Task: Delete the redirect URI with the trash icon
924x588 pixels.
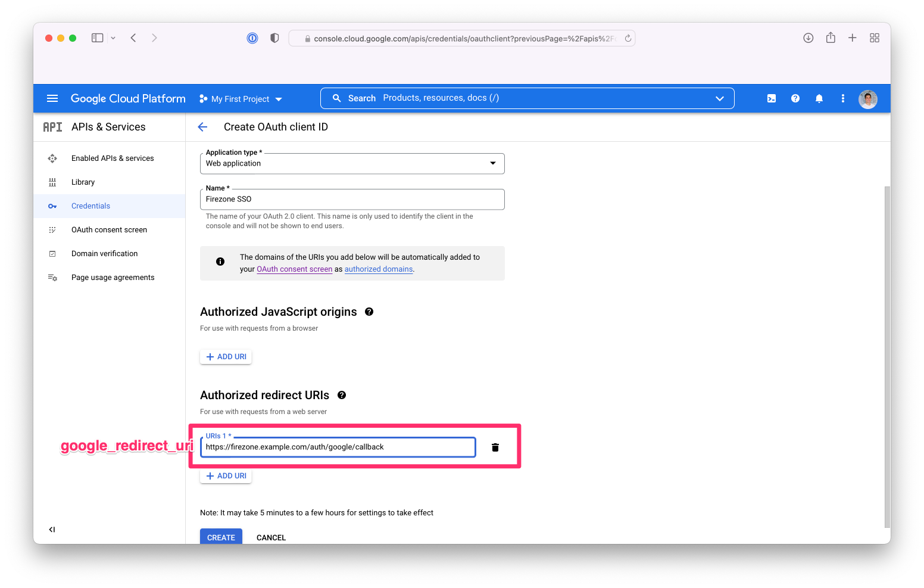Action: point(495,447)
